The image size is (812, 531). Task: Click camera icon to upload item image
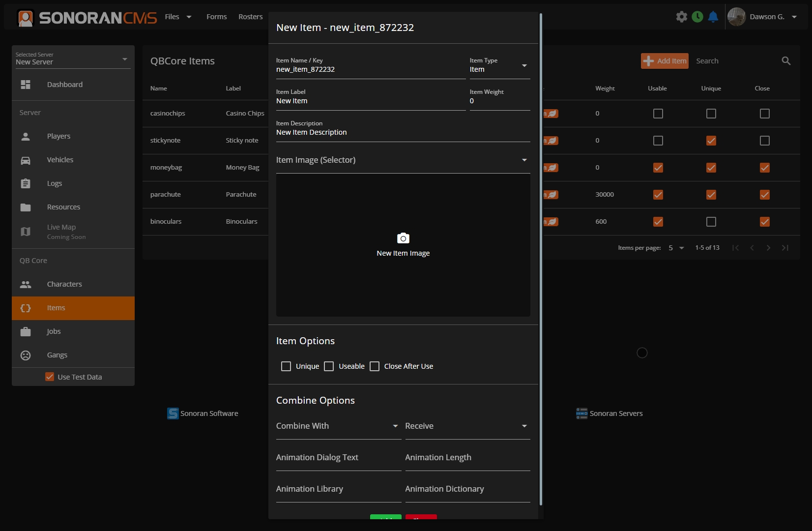pyautogui.click(x=403, y=238)
